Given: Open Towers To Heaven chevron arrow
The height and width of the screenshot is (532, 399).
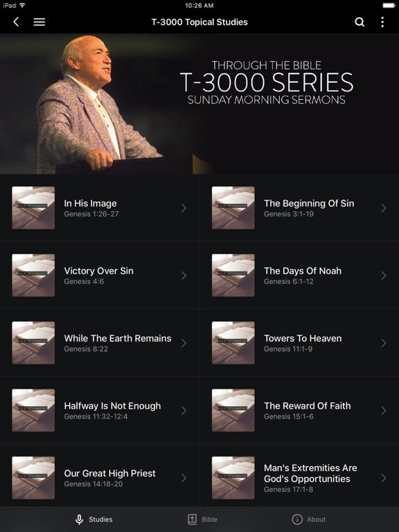Looking at the screenshot, I should tap(383, 343).
